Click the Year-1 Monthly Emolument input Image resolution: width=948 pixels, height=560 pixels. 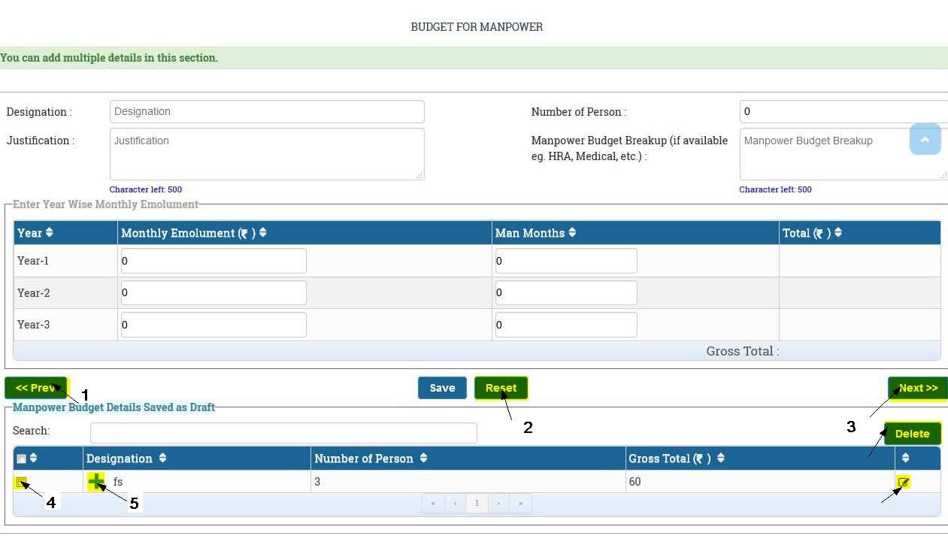(x=214, y=261)
